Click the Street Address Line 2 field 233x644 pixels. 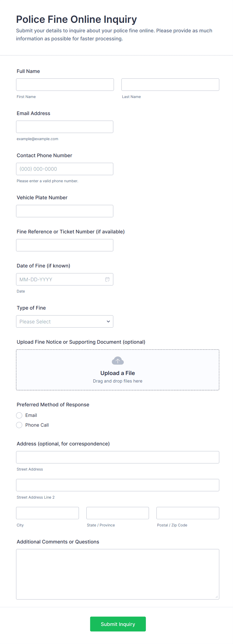click(118, 485)
